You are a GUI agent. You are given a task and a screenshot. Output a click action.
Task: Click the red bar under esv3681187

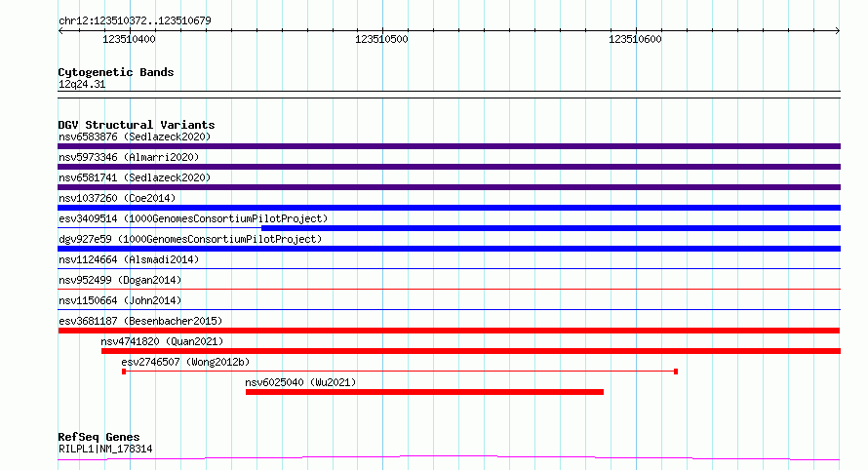click(449, 331)
